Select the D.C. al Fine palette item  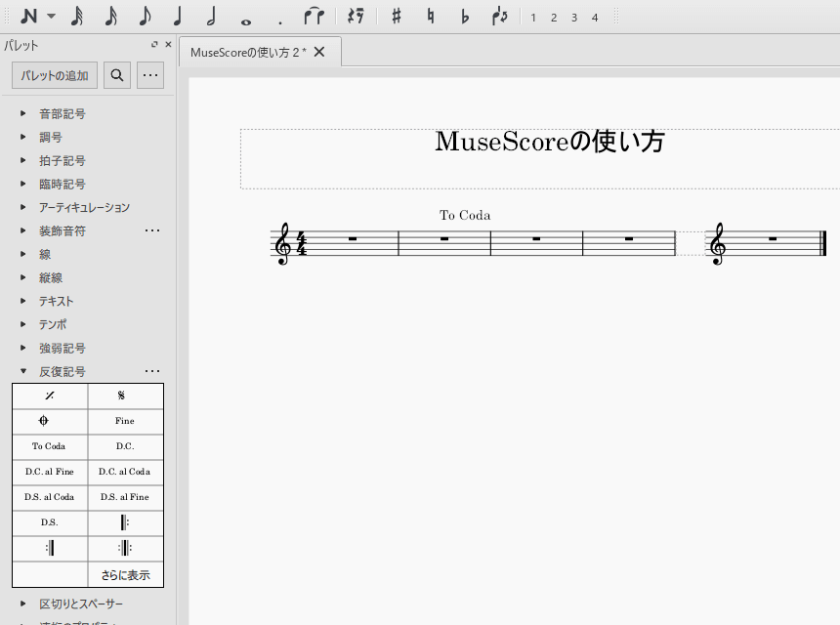click(x=50, y=472)
